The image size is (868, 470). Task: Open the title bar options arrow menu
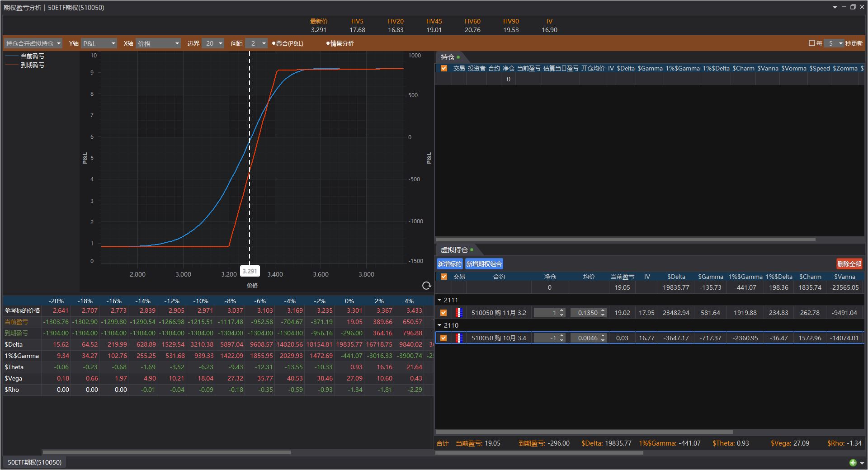pos(835,7)
